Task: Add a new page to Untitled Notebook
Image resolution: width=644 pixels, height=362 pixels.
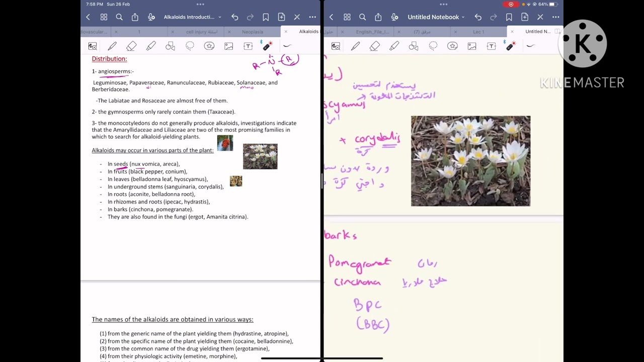Action: pos(525,17)
